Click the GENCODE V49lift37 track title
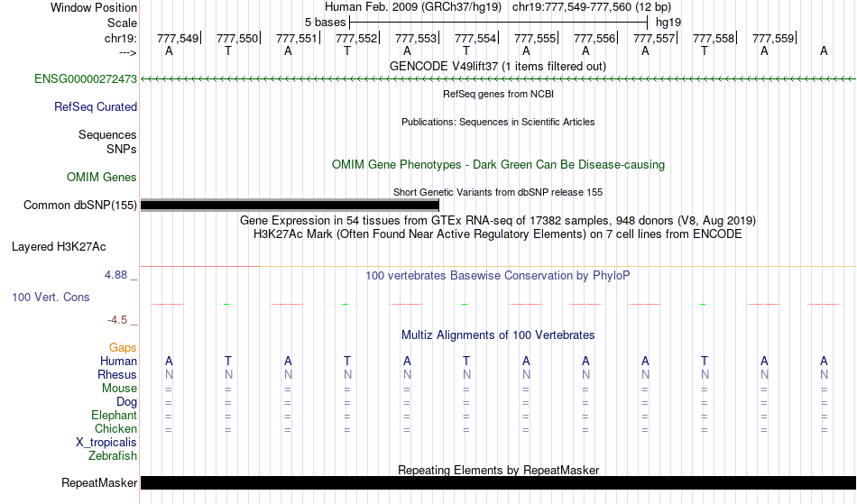This screenshot has width=857, height=504. [497, 66]
